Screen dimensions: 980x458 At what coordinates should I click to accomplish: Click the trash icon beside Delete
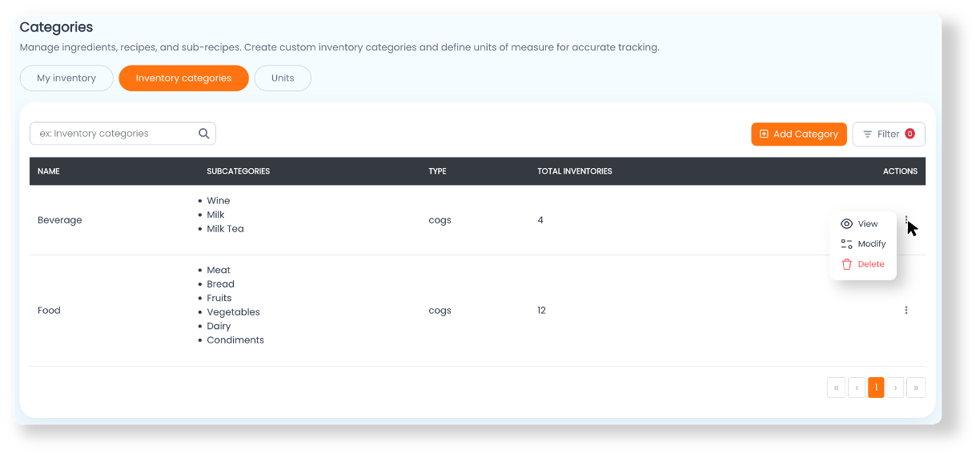pyautogui.click(x=846, y=264)
